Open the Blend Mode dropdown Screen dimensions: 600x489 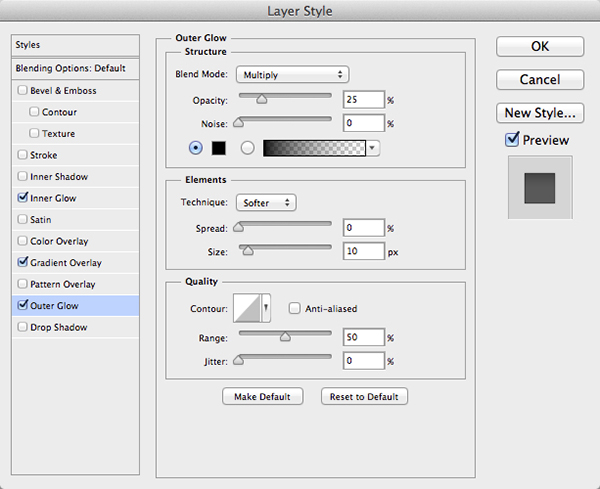pos(291,74)
